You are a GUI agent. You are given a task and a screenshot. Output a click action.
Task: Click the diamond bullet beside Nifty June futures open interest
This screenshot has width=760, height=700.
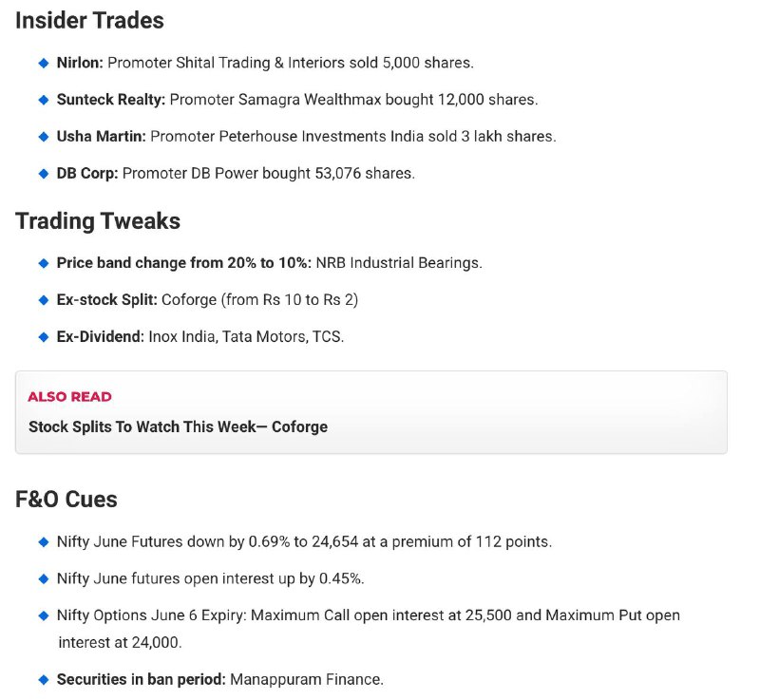click(44, 578)
